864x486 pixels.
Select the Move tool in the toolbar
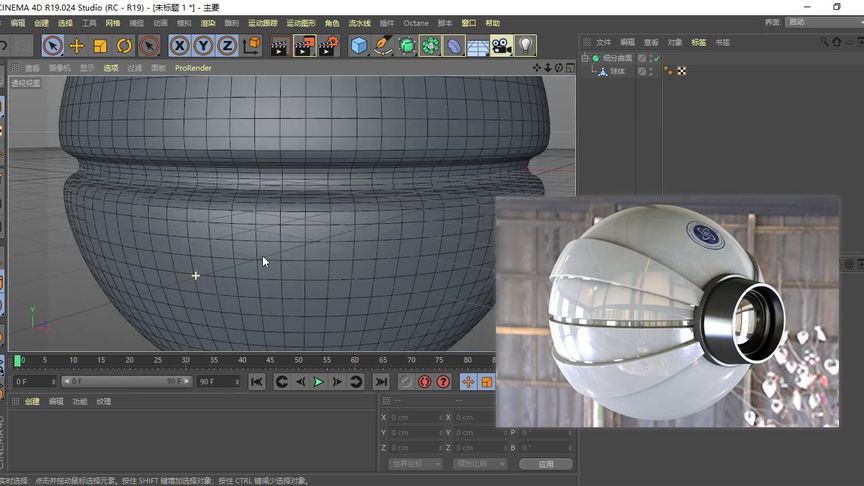tap(76, 45)
